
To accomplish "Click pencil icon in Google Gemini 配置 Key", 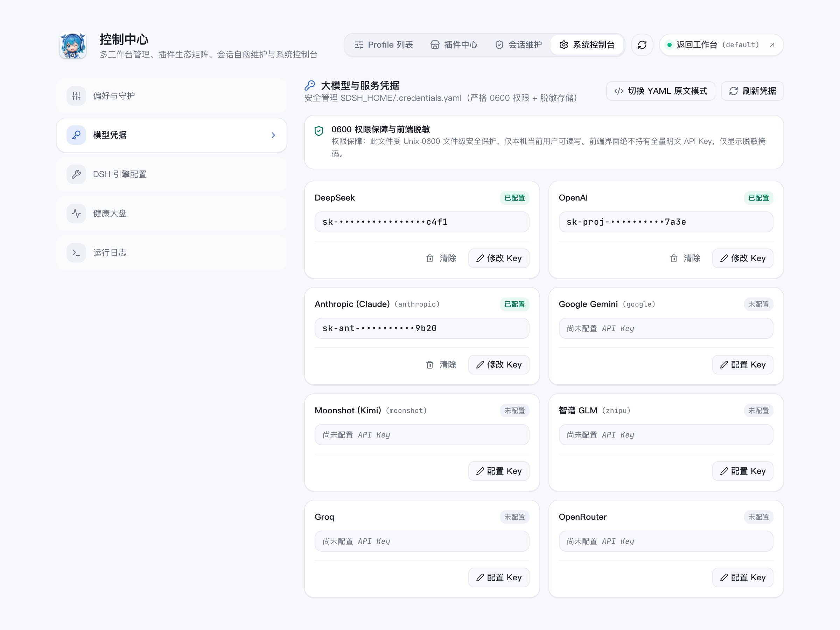I will pos(724,365).
